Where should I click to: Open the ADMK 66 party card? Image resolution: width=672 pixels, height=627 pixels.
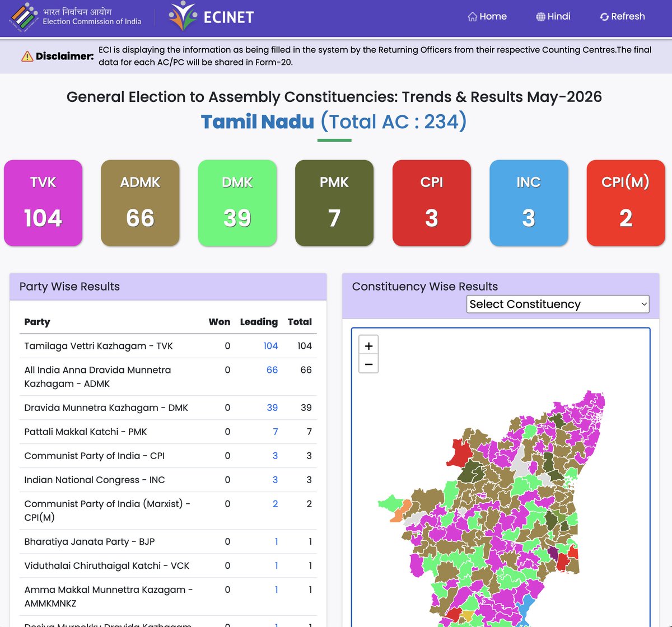point(140,203)
